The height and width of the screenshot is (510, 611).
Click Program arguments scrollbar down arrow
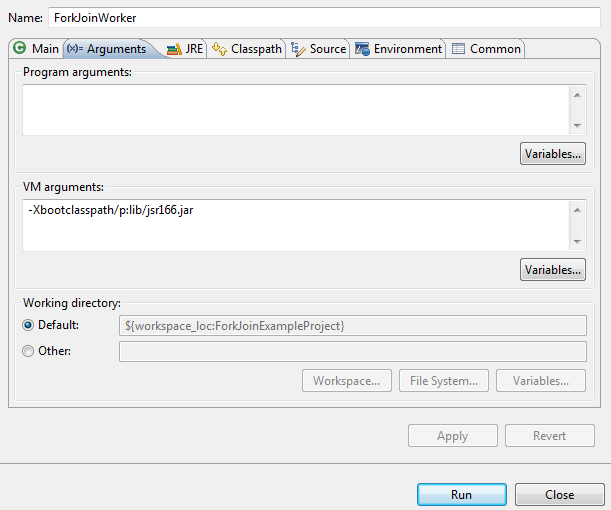(577, 125)
